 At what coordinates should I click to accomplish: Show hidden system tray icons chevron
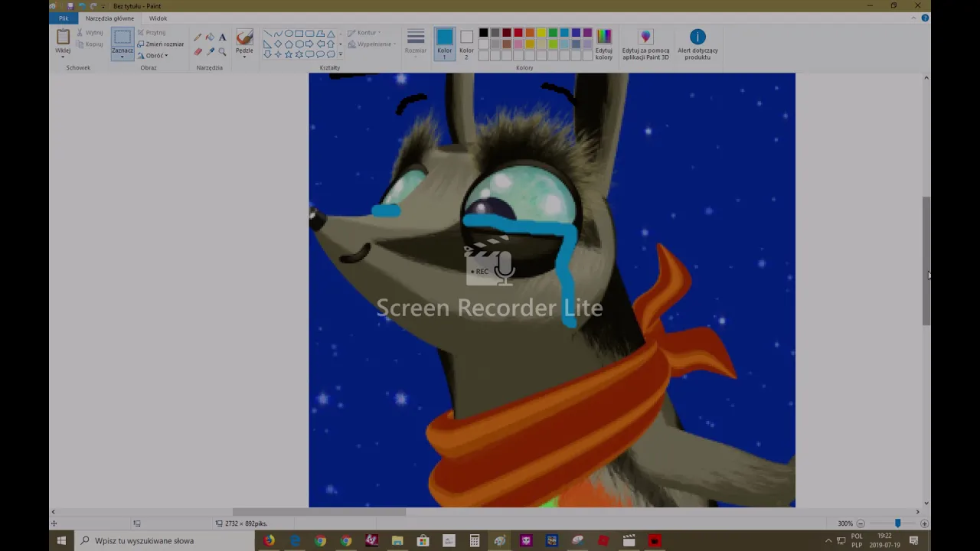pos(828,541)
